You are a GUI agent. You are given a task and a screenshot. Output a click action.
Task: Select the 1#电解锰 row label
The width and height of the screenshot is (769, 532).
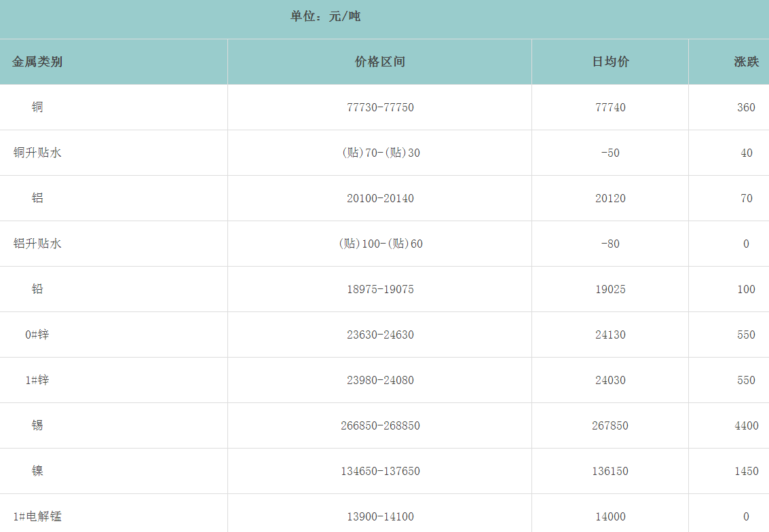(37, 516)
